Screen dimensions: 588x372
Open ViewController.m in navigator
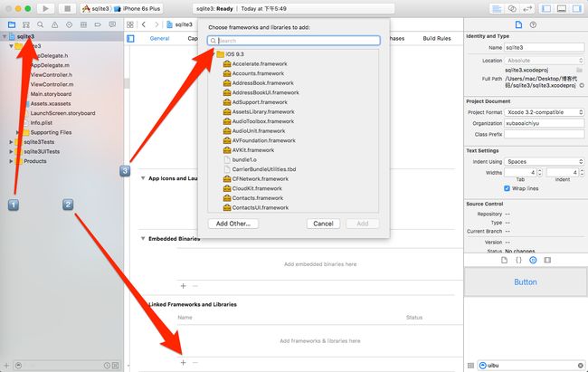coord(52,84)
